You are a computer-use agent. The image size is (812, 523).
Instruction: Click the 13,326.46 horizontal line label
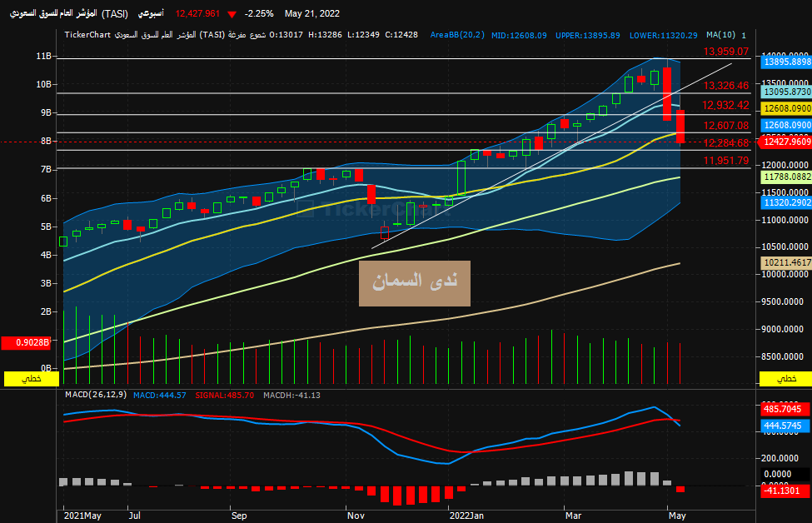[726, 86]
